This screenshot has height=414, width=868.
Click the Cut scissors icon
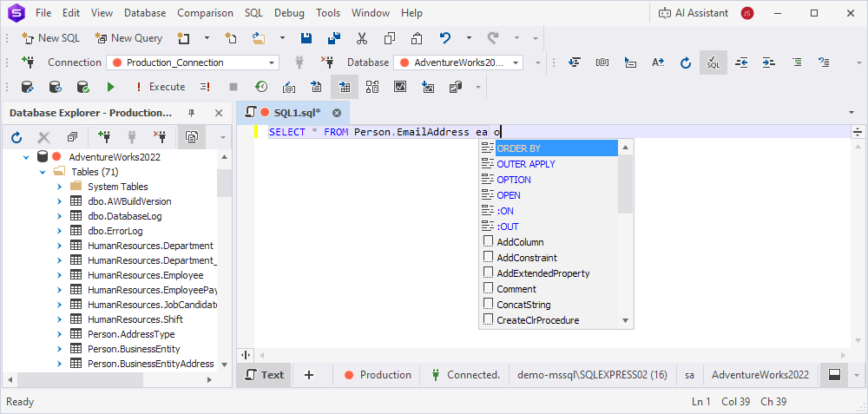tap(362, 38)
